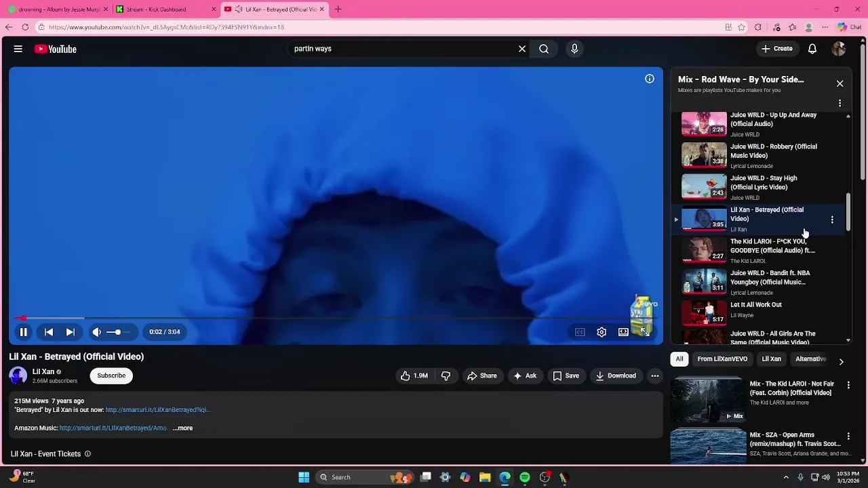The width and height of the screenshot is (868, 488).
Task: Skip to next video in playlist
Action: click(x=70, y=332)
